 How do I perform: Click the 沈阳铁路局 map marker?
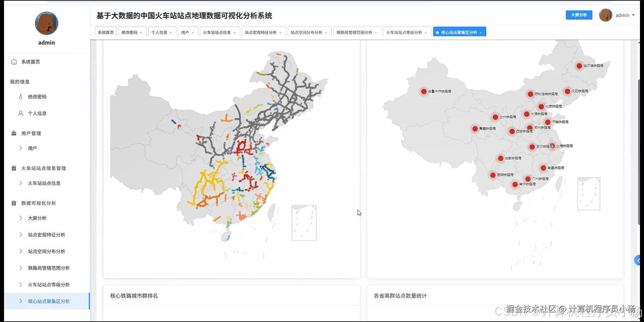click(567, 91)
